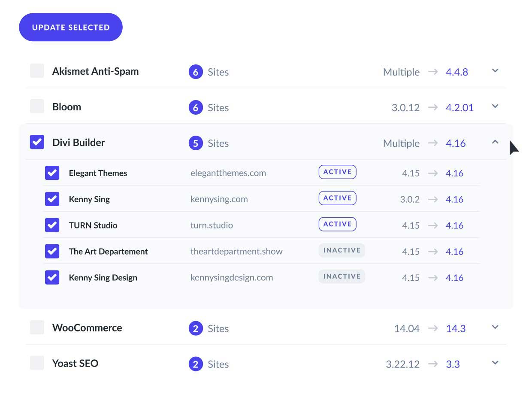Click the 2 Sites badge for Yoast SEO
The image size is (532, 395).
(196, 364)
